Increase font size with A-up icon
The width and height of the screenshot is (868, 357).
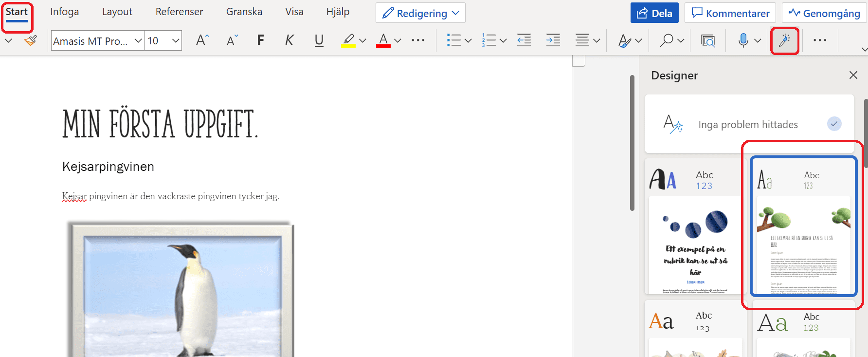[202, 40]
